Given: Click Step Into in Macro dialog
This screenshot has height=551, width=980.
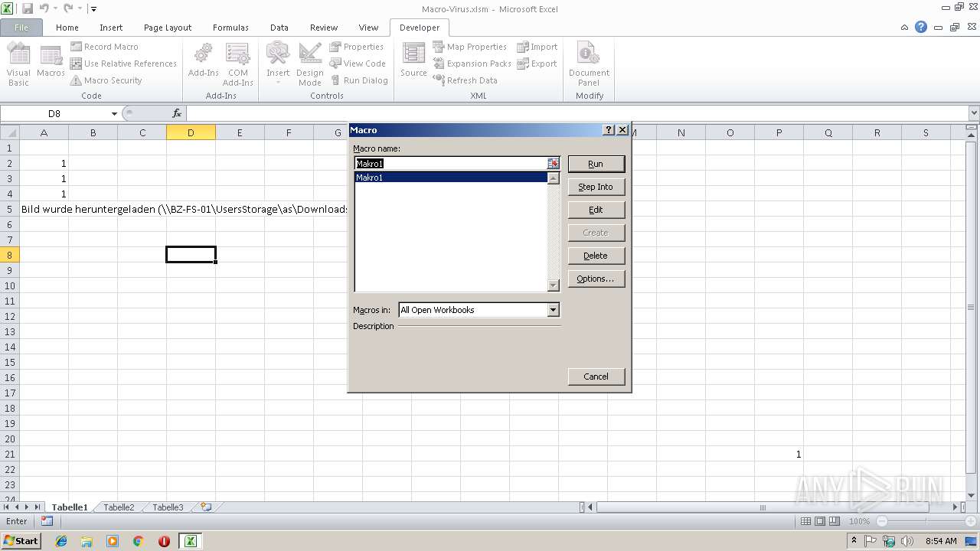Looking at the screenshot, I should 596,187.
